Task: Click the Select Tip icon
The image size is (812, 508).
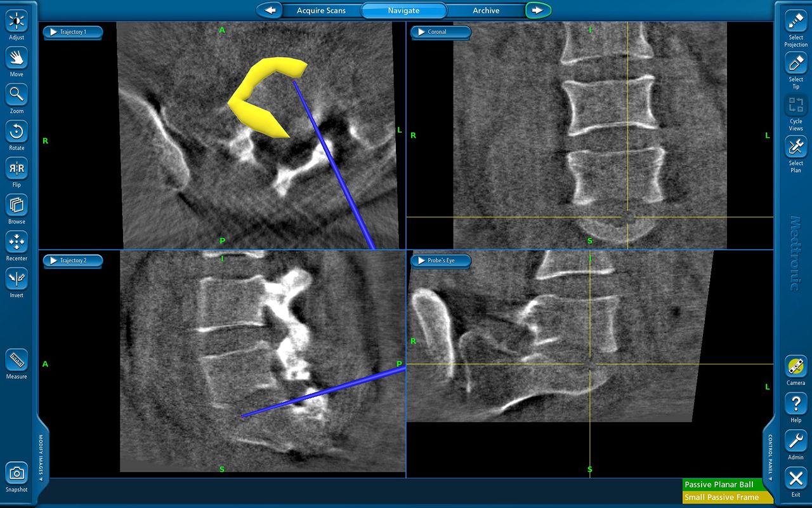Action: click(796, 63)
